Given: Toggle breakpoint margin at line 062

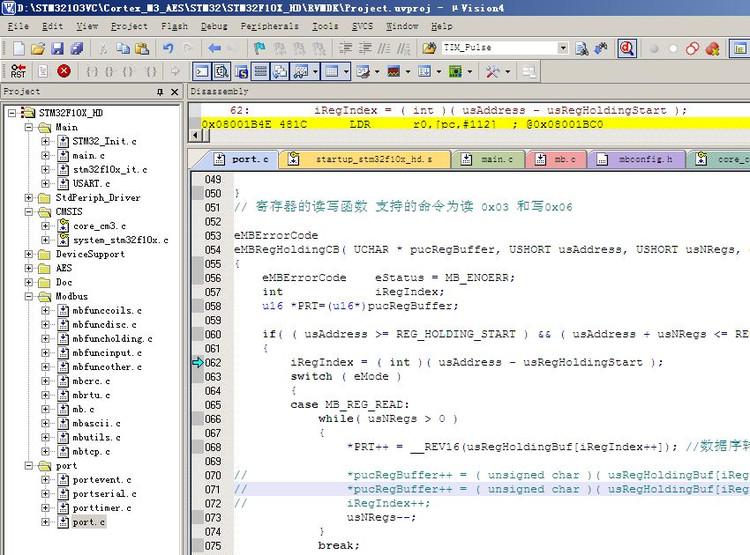Looking at the screenshot, I should [x=197, y=362].
